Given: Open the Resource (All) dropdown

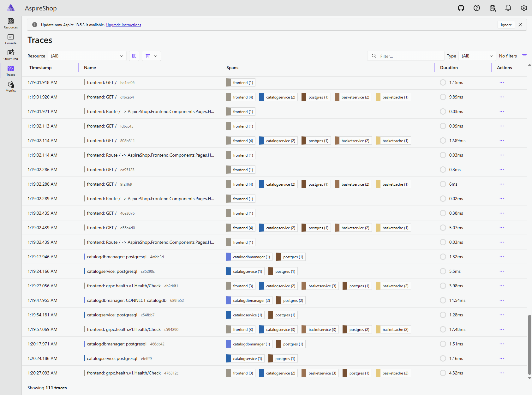Looking at the screenshot, I should coord(87,56).
